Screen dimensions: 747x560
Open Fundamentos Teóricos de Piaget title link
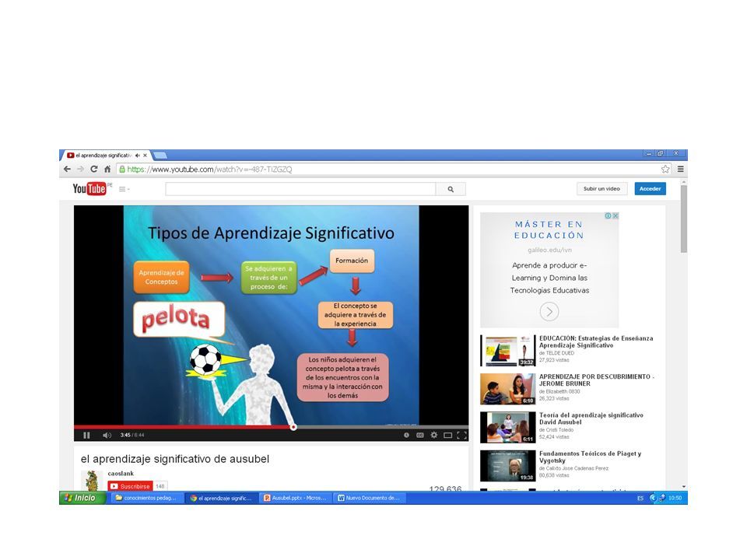(591, 457)
